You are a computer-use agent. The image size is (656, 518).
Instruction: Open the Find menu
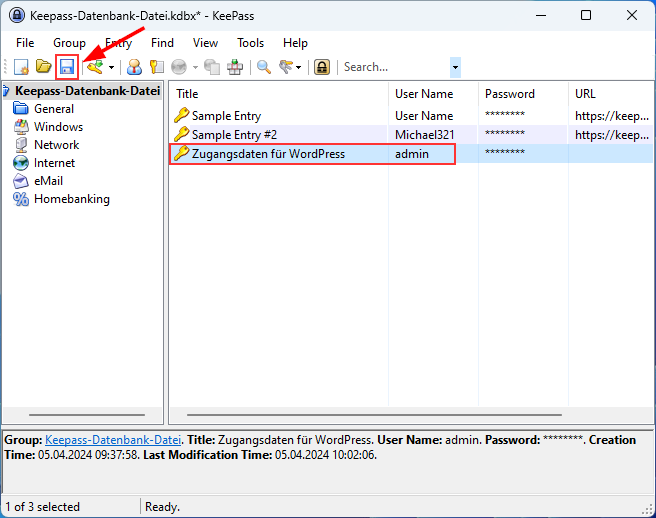pos(162,43)
